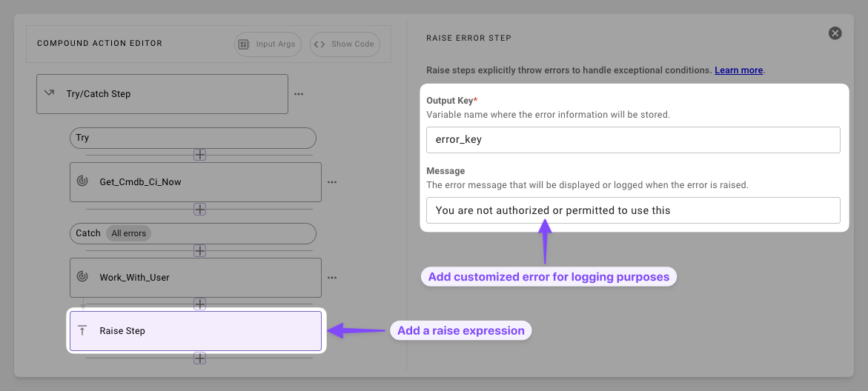Click the Show Code brackets icon
This screenshot has height=391, width=868.
tap(319, 44)
